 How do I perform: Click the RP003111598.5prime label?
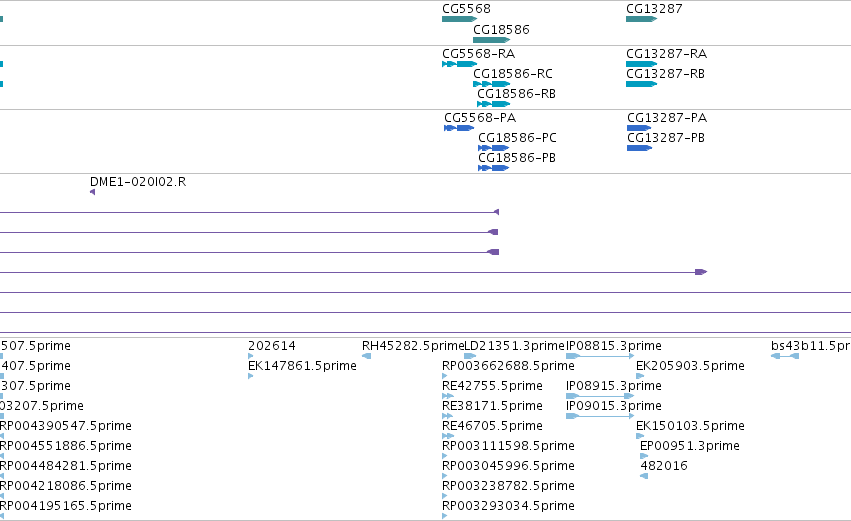point(508,446)
